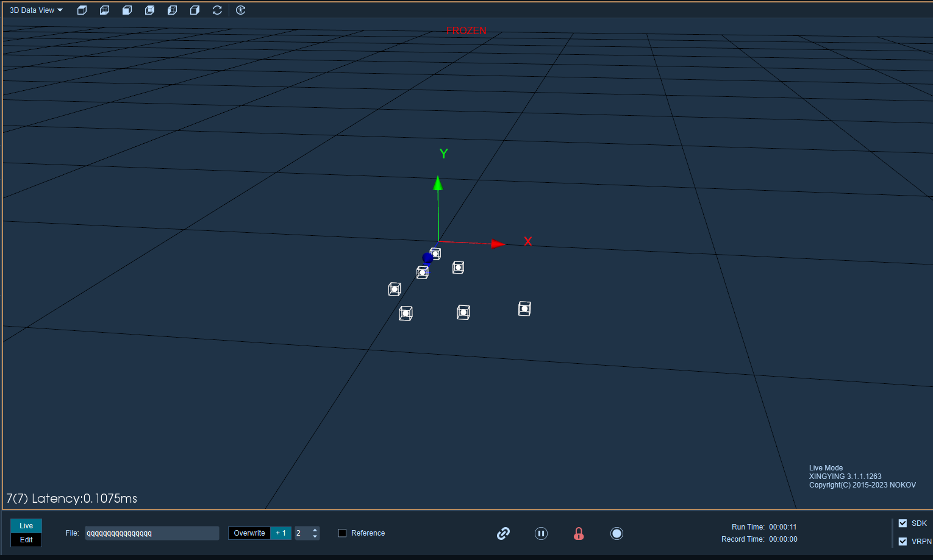Toggle the Reference checkbox
The height and width of the screenshot is (560, 933).
[x=342, y=533]
